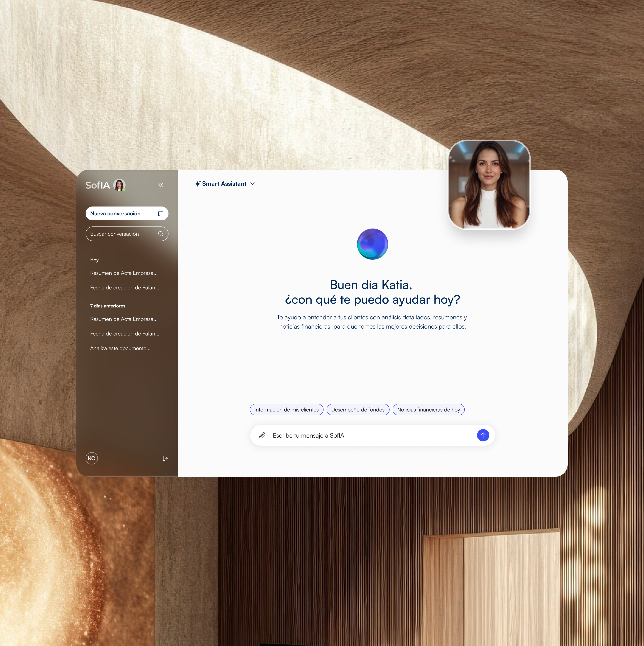Click the SofIA logo text

(98, 185)
